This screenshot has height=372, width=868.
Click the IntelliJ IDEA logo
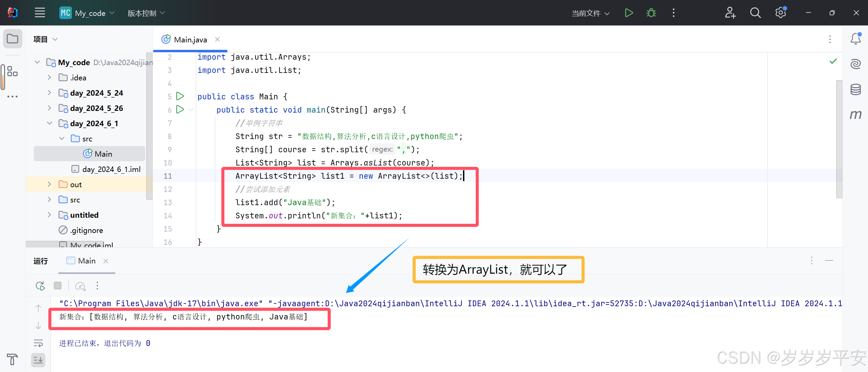pos(12,13)
